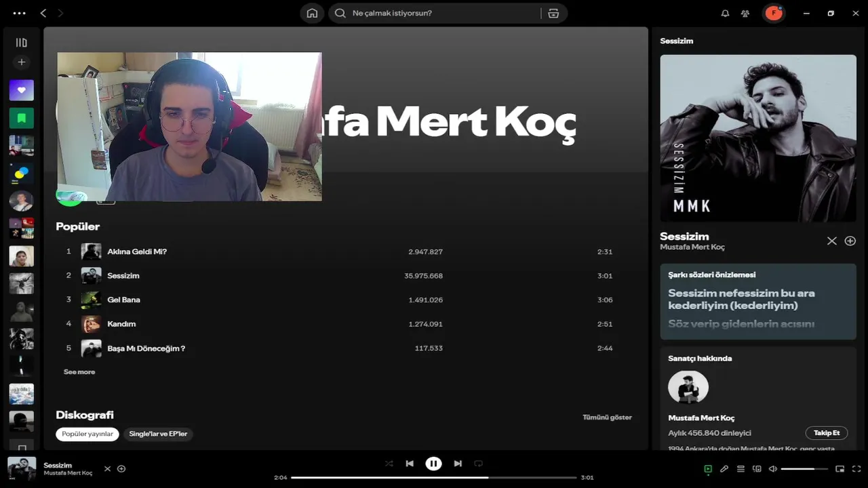Image resolution: width=868 pixels, height=488 pixels.
Task: Hide song with X icon in player bar
Action: coord(107,469)
